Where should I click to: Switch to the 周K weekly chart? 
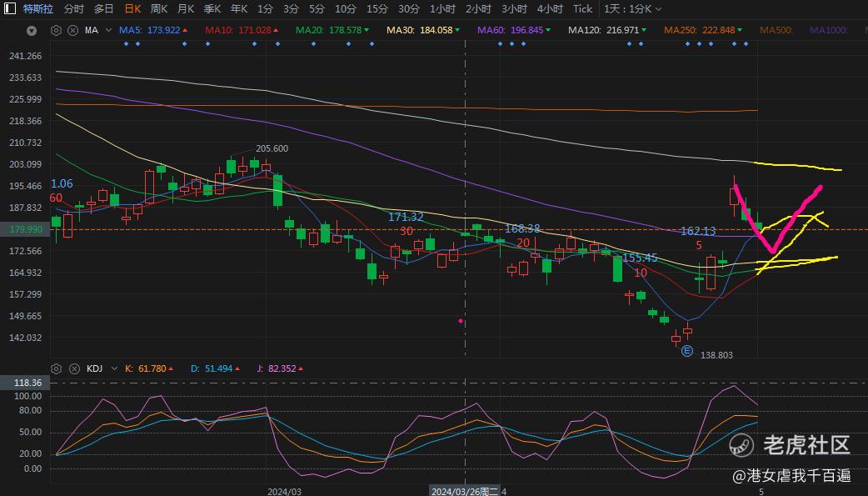pos(159,9)
